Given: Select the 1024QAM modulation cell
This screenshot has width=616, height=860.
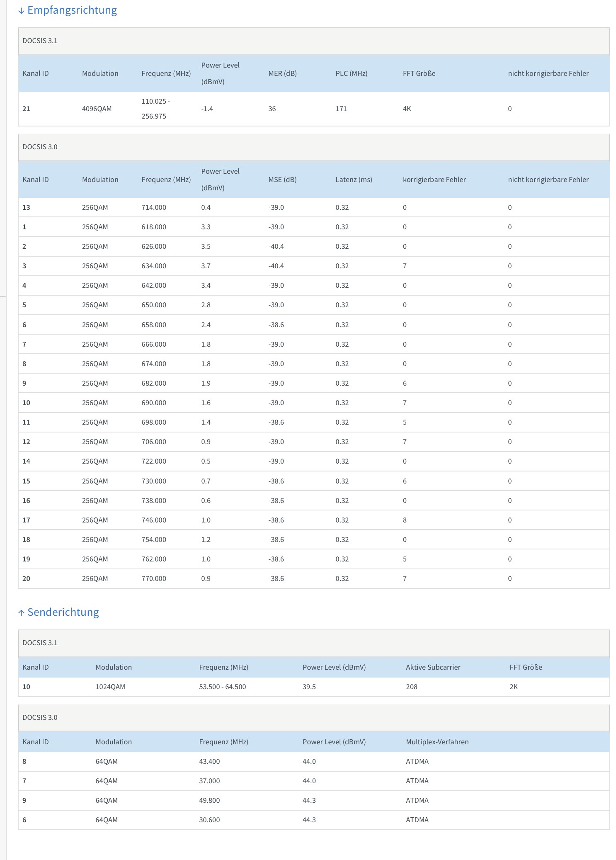Looking at the screenshot, I should point(110,687).
